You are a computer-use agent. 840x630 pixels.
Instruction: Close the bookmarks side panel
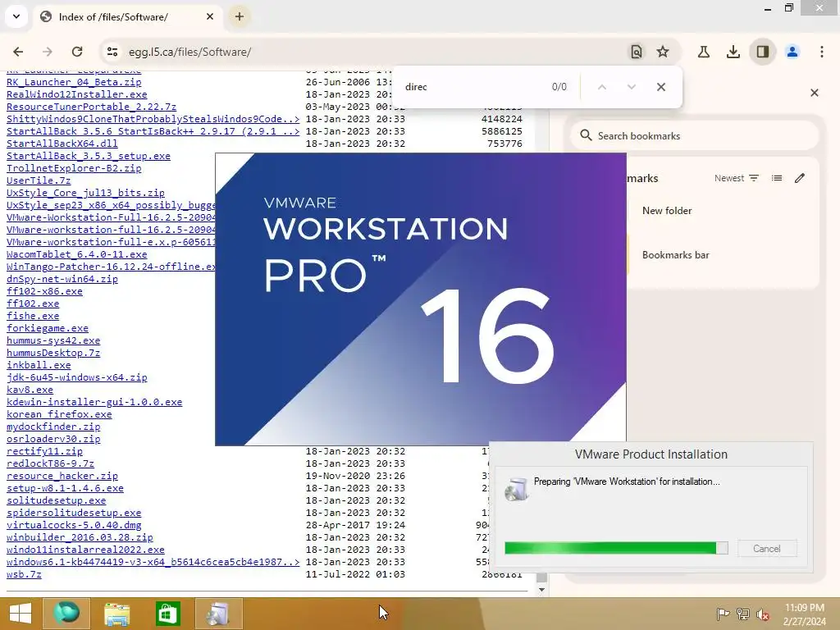click(815, 93)
